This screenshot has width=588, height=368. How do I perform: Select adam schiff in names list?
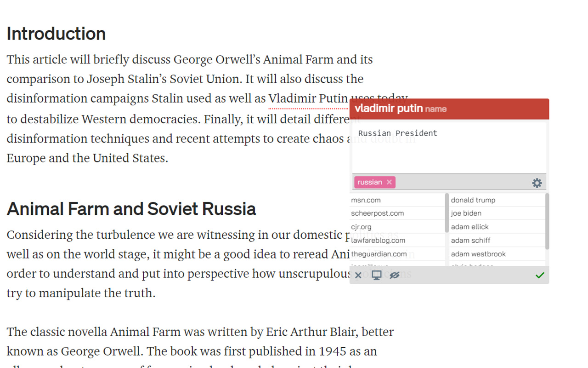coord(497,240)
